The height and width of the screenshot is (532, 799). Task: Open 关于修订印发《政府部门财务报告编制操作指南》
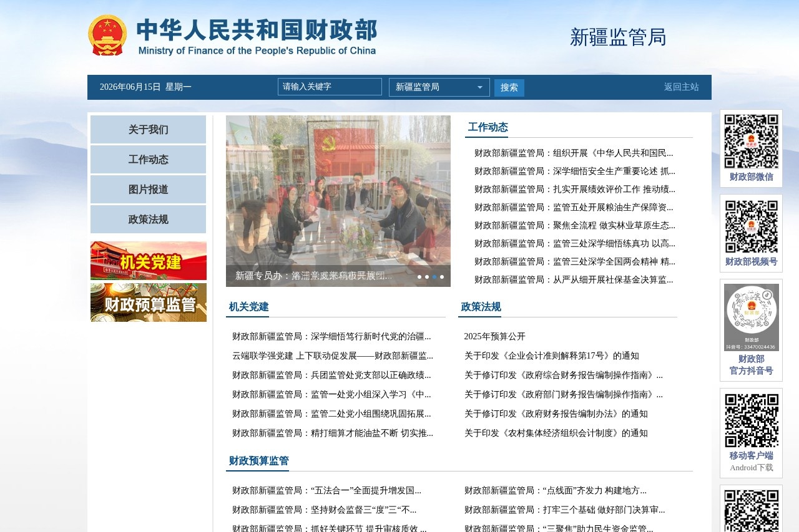coord(564,395)
